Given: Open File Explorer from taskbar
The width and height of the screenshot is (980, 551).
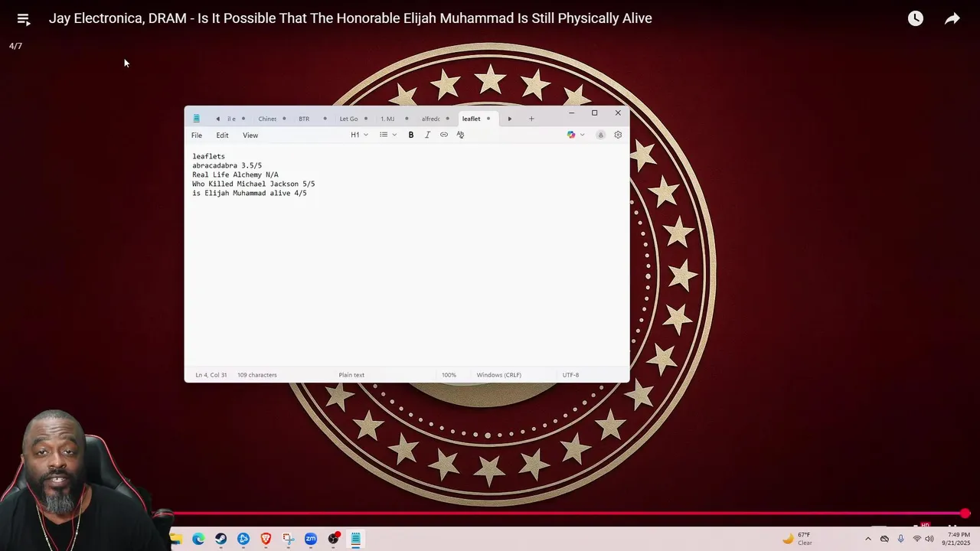Looking at the screenshot, I should 176,539.
